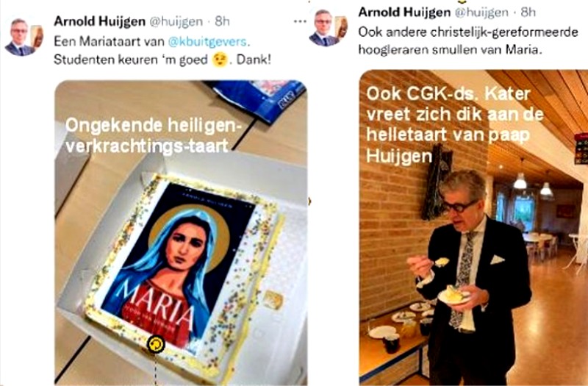Open Arnold Huijgen's name on right tweet
This screenshot has height=386, width=588.
coord(404,12)
